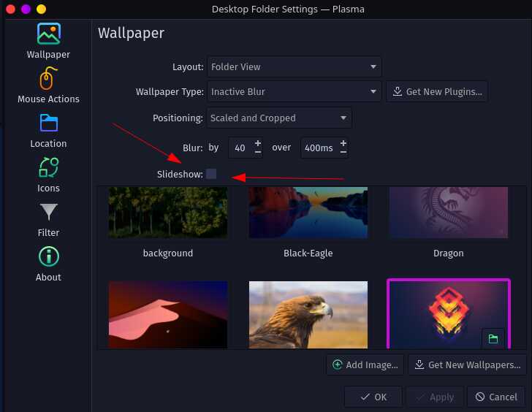The width and height of the screenshot is (532, 412).
Task: Click the purple window title bar button
Action: tap(26, 9)
